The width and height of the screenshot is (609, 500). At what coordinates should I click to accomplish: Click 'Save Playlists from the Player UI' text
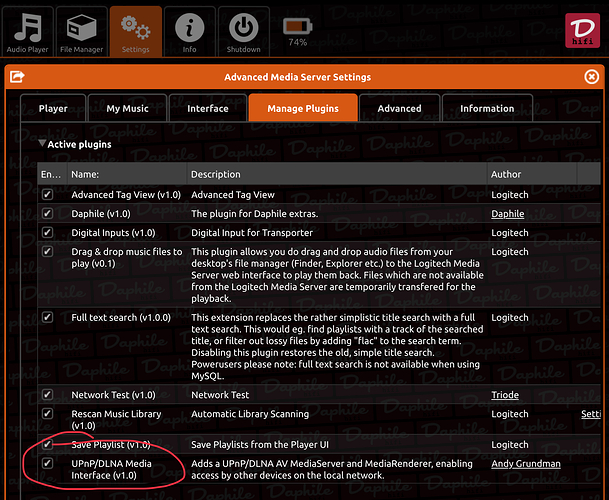coord(259,444)
